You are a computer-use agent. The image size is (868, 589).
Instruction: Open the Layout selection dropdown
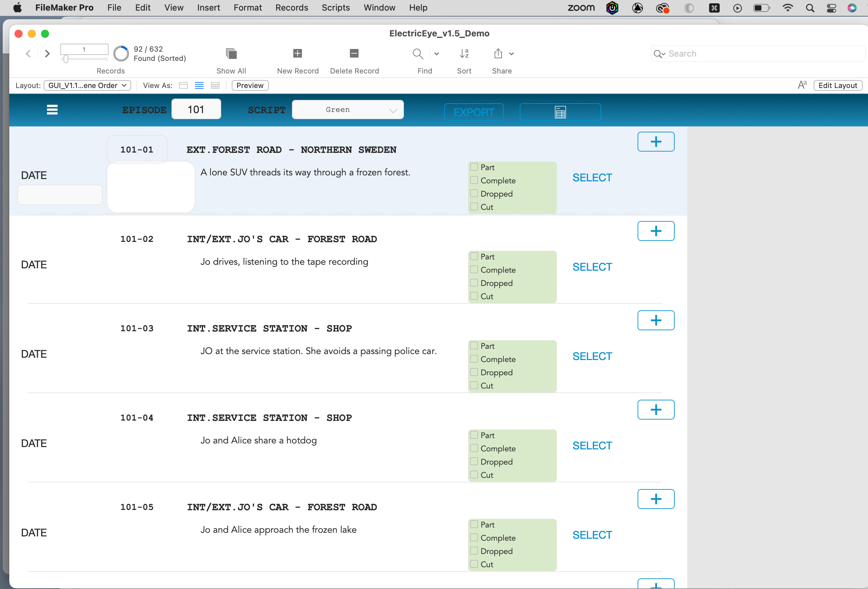87,85
